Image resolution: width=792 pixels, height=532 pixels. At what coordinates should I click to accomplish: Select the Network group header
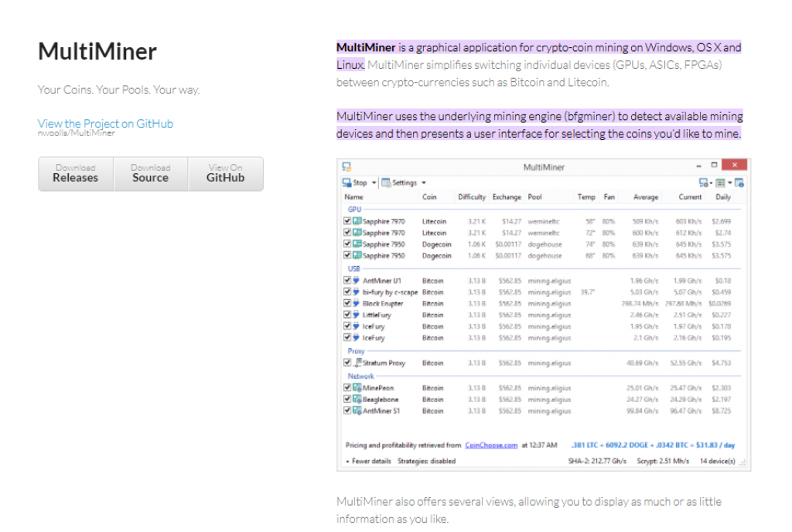click(360, 376)
